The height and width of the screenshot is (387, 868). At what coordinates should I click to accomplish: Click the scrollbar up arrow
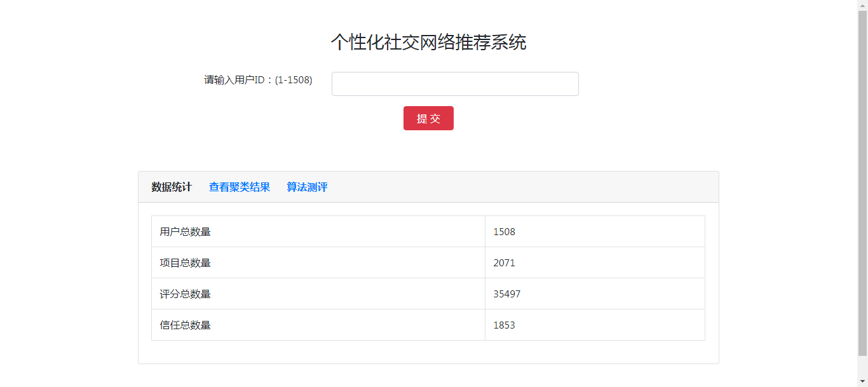pyautogui.click(x=862, y=5)
